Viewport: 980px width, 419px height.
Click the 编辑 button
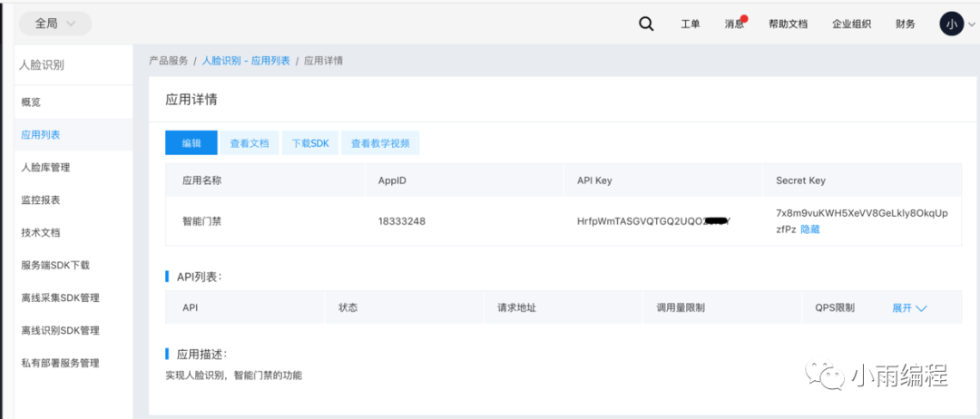(191, 142)
